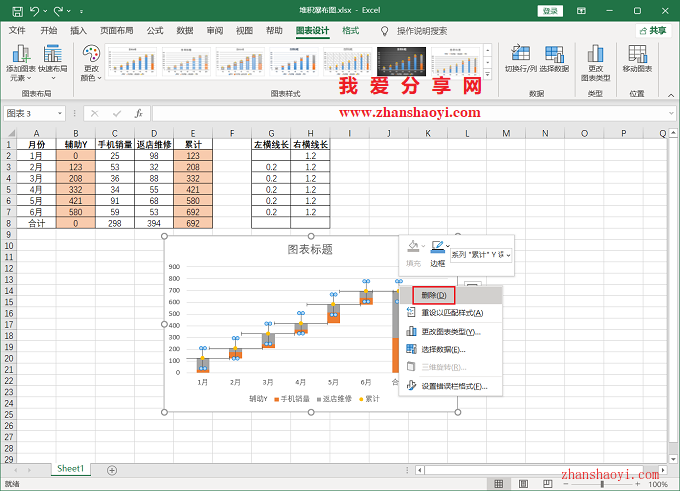The height and width of the screenshot is (491, 680).
Task: Click Switch Row/Column icon
Action: (521, 58)
